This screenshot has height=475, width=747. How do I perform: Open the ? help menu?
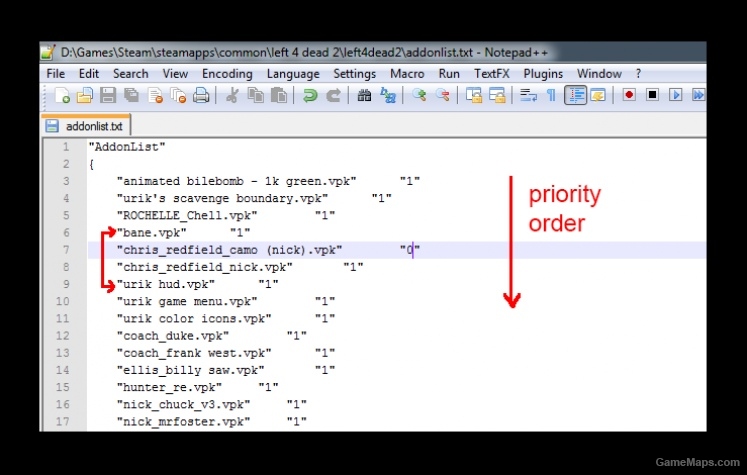pyautogui.click(x=638, y=74)
